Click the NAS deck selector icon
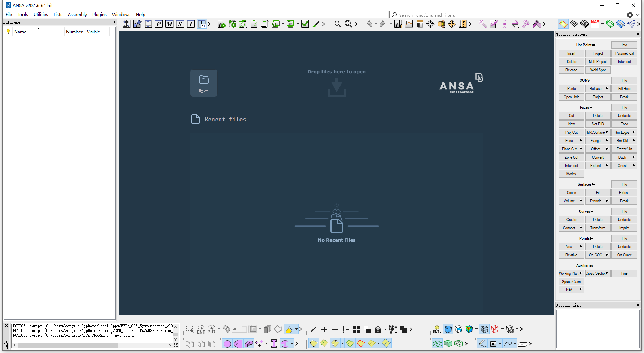 click(595, 23)
